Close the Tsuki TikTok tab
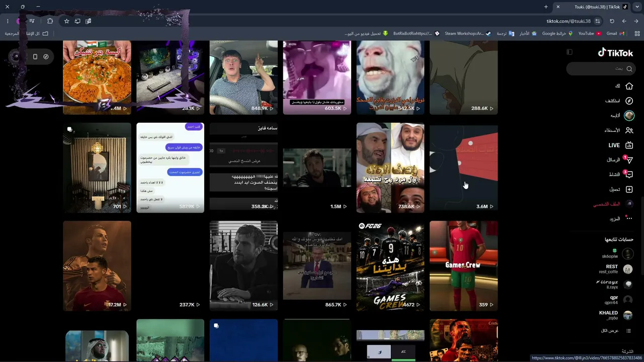 point(558,7)
